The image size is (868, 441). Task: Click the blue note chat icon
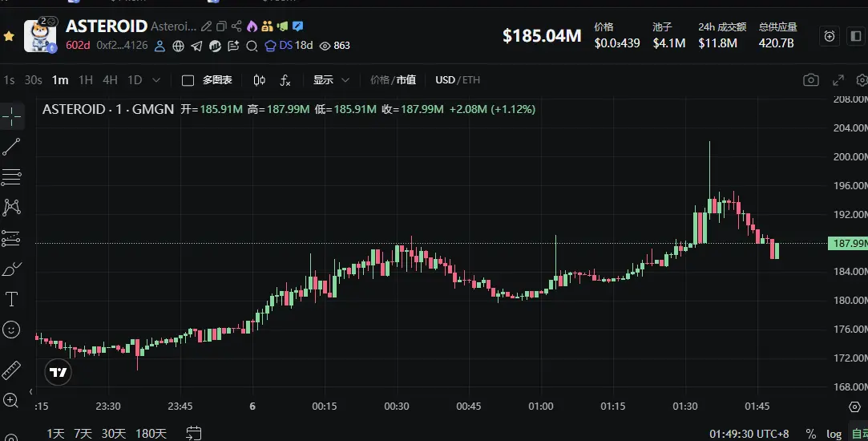pos(298,26)
